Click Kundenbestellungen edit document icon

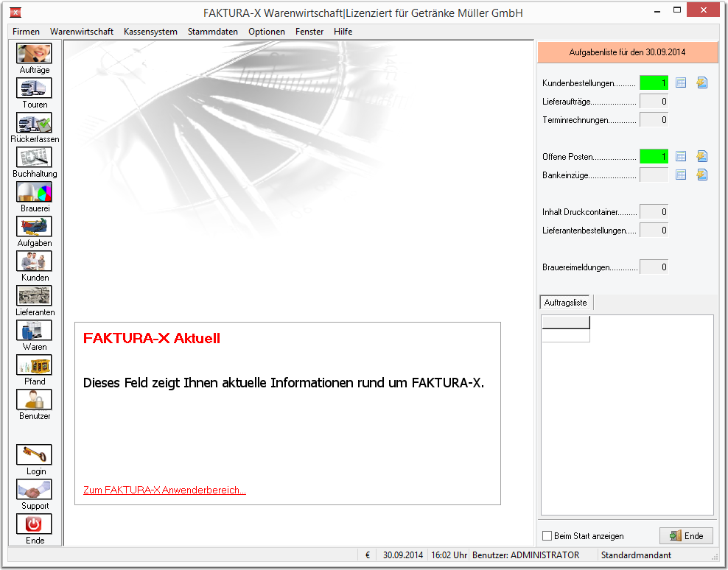click(x=701, y=82)
